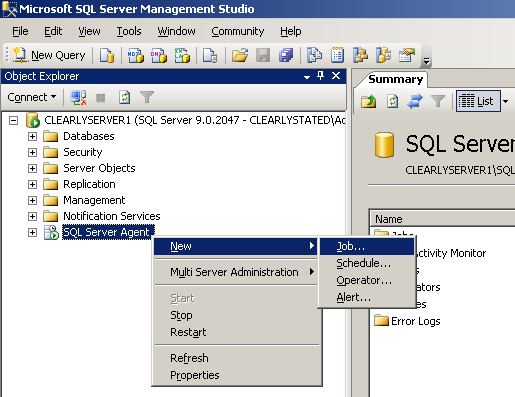Toggle the Object Explorer auto-hide pin
Viewport: 515px width, 397px height.
coord(321,76)
